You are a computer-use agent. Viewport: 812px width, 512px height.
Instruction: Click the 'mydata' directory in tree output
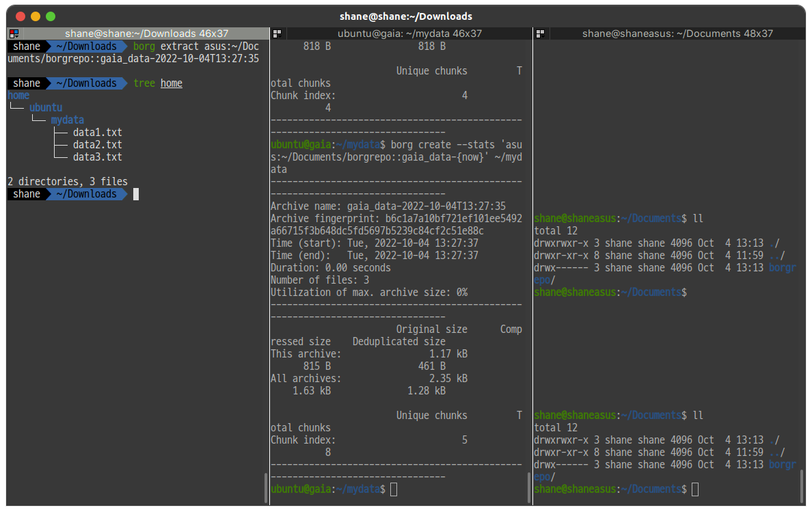67,120
